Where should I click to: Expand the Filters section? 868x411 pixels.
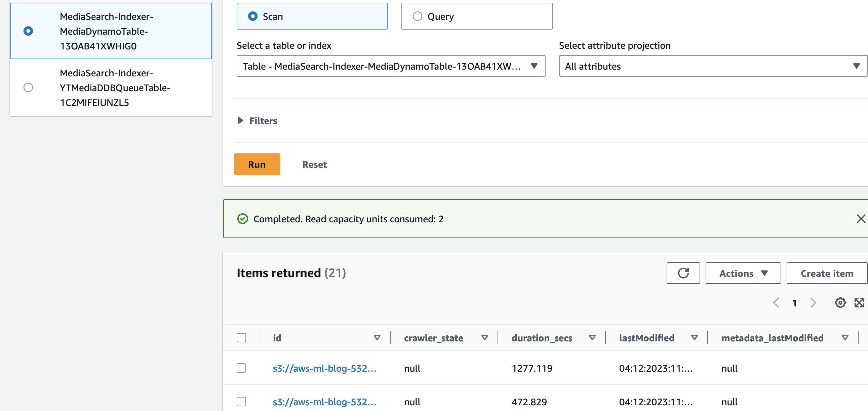[x=258, y=121]
